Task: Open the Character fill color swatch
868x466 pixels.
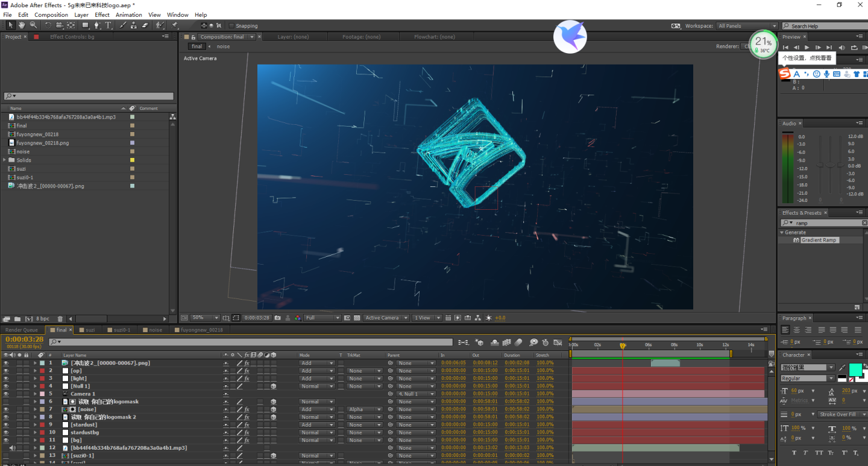Action: (x=855, y=370)
